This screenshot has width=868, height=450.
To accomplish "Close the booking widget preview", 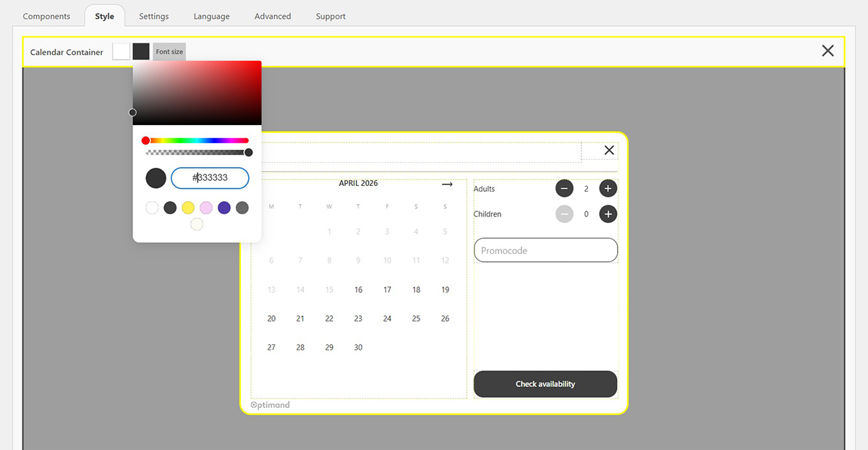I will click(x=608, y=150).
